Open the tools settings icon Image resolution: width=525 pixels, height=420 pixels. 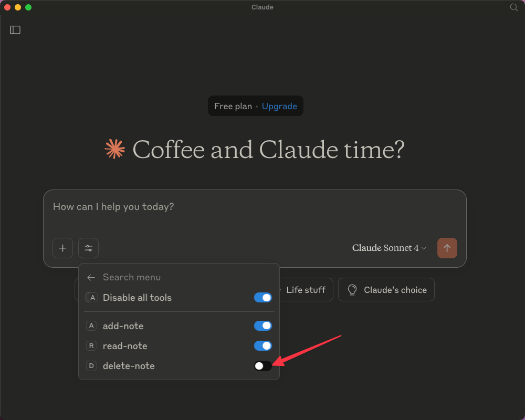coord(88,248)
